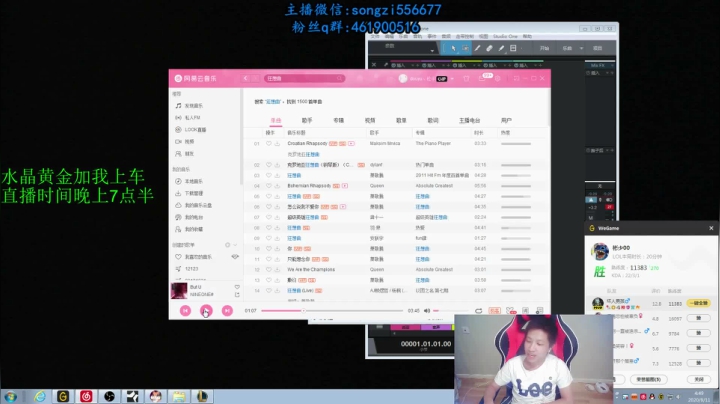Image resolution: width=720 pixels, height=404 pixels.
Task: Play the previous track in NetEase Music
Action: click(185, 311)
